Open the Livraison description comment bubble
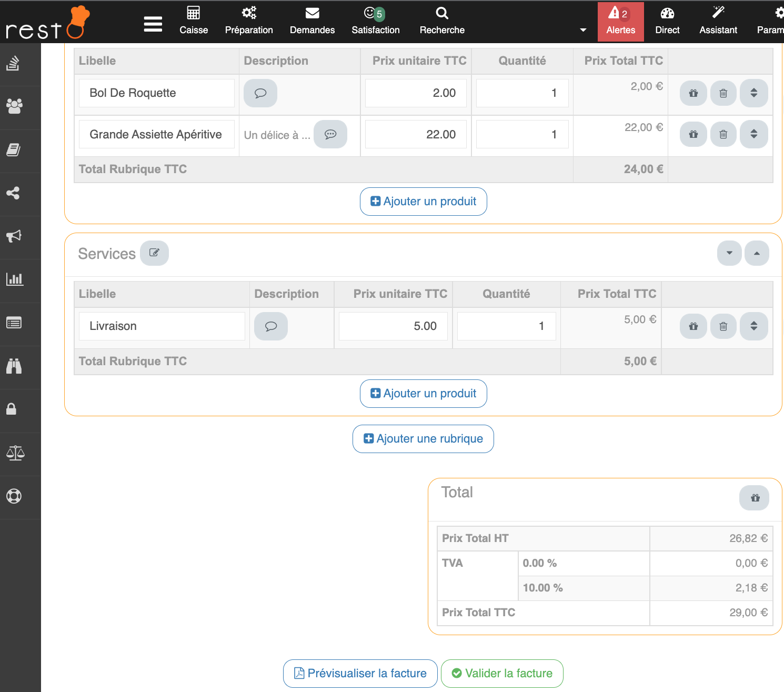Image resolution: width=784 pixels, height=692 pixels. (270, 326)
